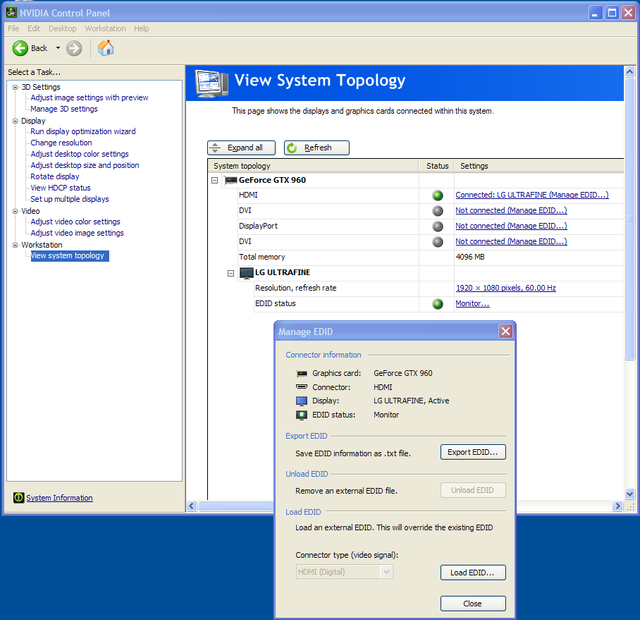The width and height of the screenshot is (640, 620).
Task: Collapse the Workstation tree group
Action: [15, 245]
